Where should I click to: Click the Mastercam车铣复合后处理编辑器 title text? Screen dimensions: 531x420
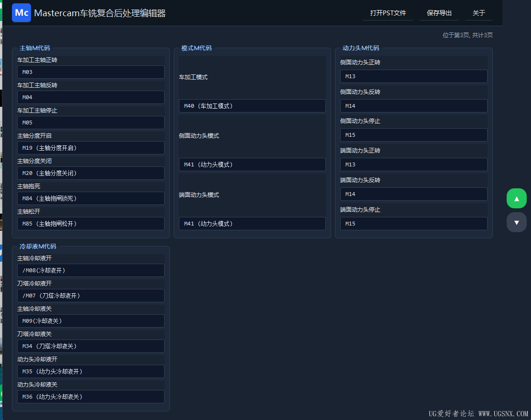pyautogui.click(x=100, y=13)
